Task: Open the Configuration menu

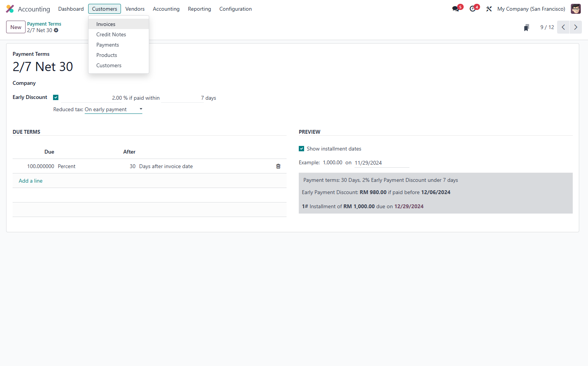Action: [235, 9]
